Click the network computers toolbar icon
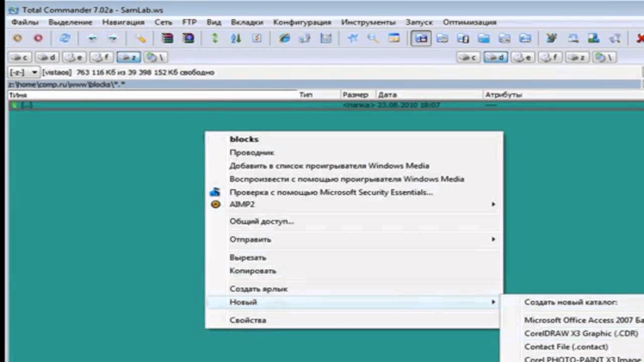 click(304, 38)
